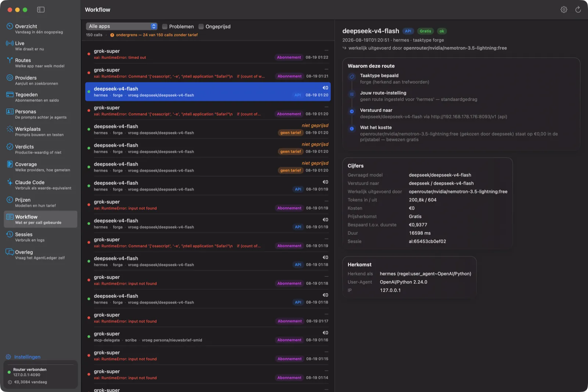Click the €0,3084 vandaag total

tap(31, 382)
